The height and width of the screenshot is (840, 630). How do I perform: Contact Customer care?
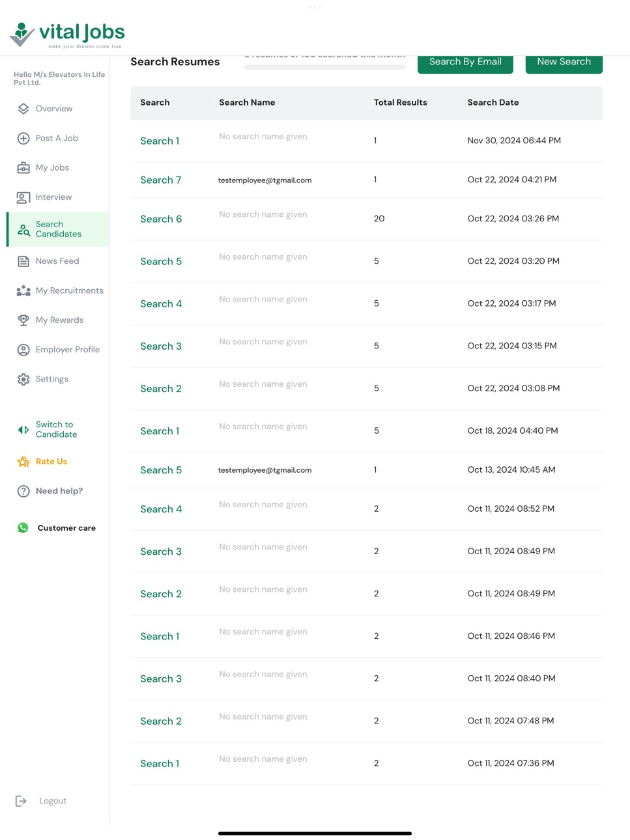66,528
